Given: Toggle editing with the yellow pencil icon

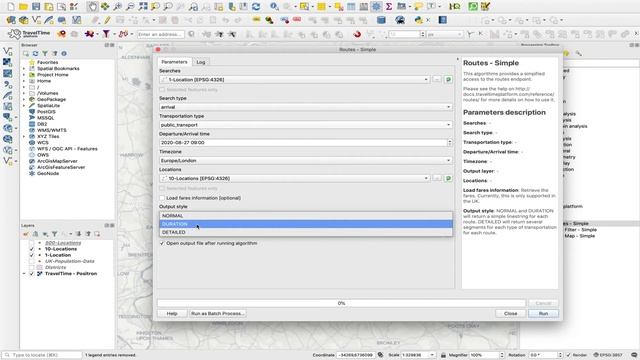Looking at the screenshot, I should [x=107, y=20].
